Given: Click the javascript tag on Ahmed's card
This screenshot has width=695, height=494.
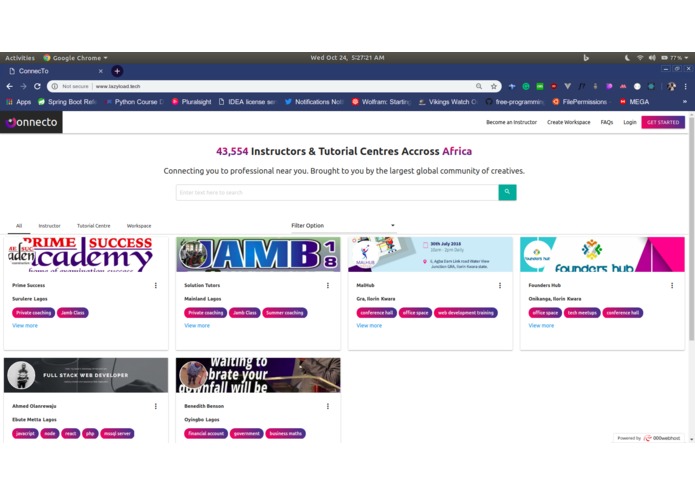Looking at the screenshot, I should point(25,434).
